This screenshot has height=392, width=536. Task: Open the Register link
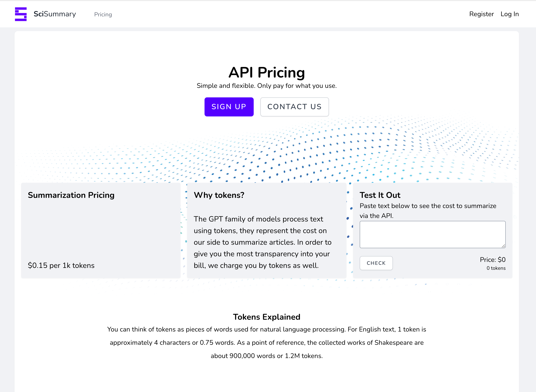tap(481, 14)
